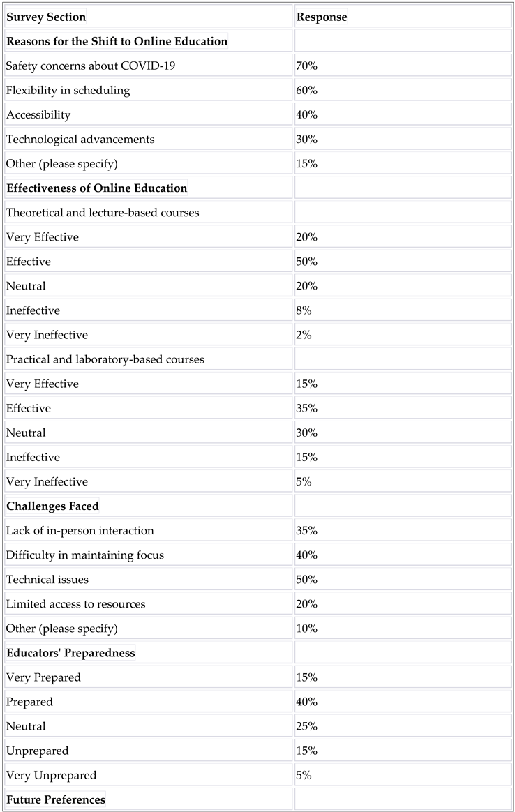Screen dimensions: 515x812
Task: Click the 8% Ineffective response value
Action: pos(304,310)
